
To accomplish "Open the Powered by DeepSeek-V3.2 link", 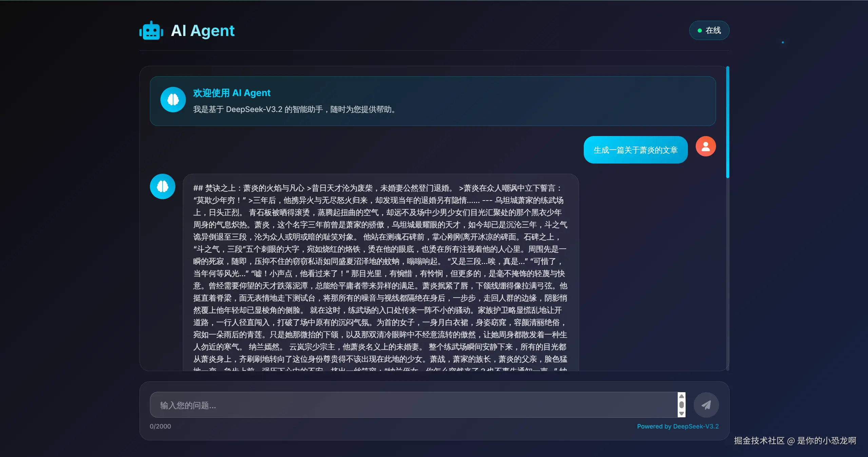I will pos(677,426).
